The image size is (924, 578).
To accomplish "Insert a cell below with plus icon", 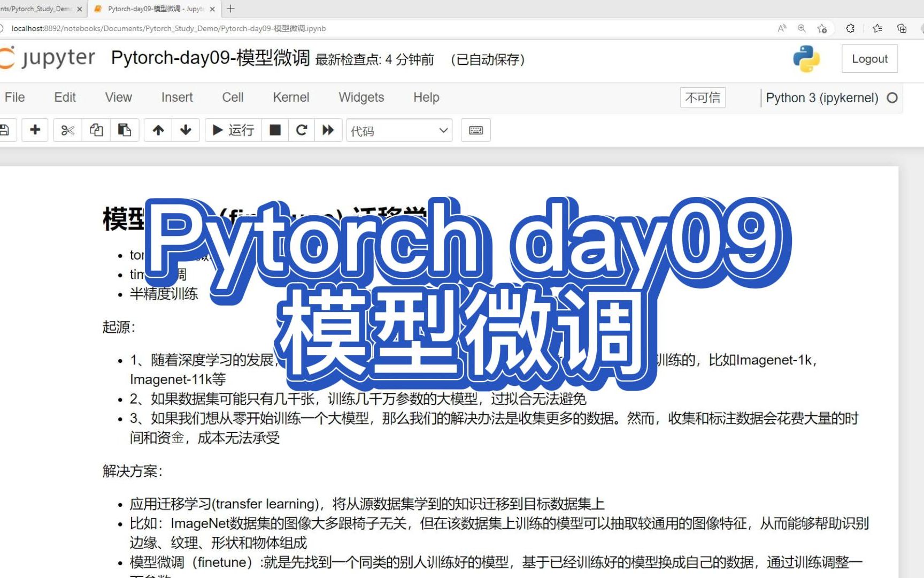I will [35, 130].
